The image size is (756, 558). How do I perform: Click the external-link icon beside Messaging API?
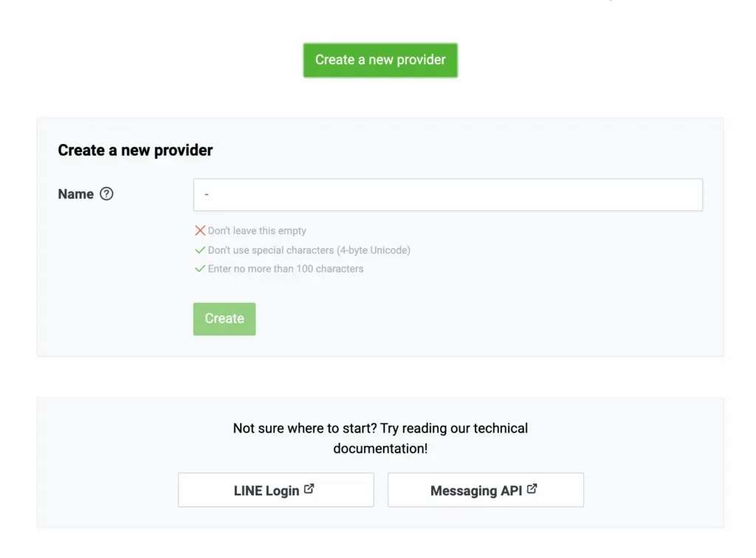[x=532, y=489]
